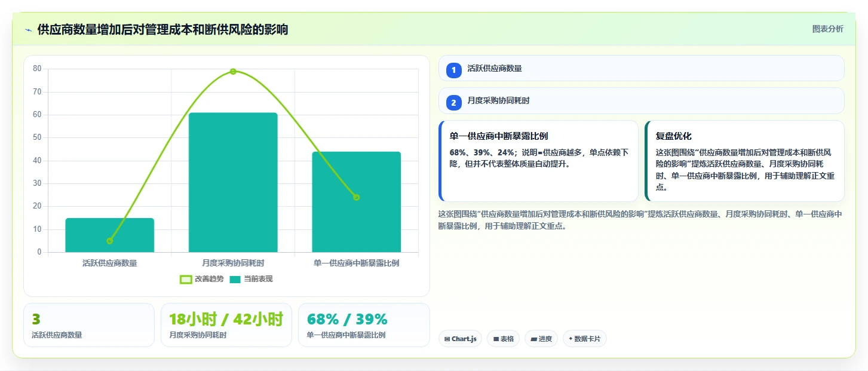Viewport: 868px width, 371px height.
Task: Click x-axis label 单一供应商中断暴露比例
Action: (x=356, y=263)
